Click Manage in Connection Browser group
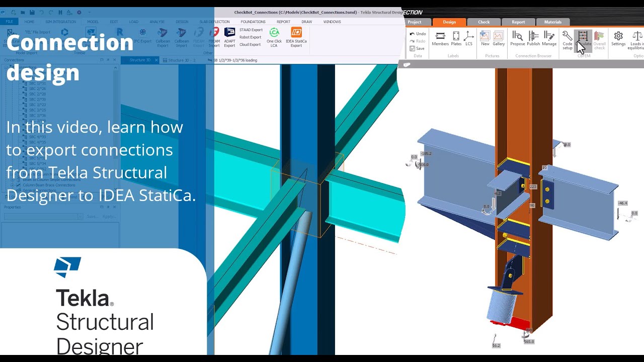Viewport: 644px width, 362px height. point(549,39)
